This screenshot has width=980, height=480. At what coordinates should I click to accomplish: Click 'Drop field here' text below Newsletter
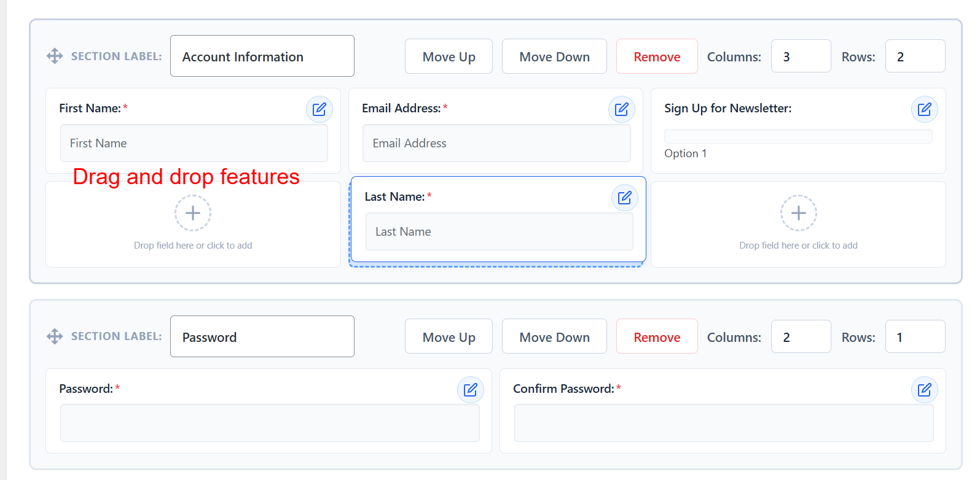[x=799, y=246]
